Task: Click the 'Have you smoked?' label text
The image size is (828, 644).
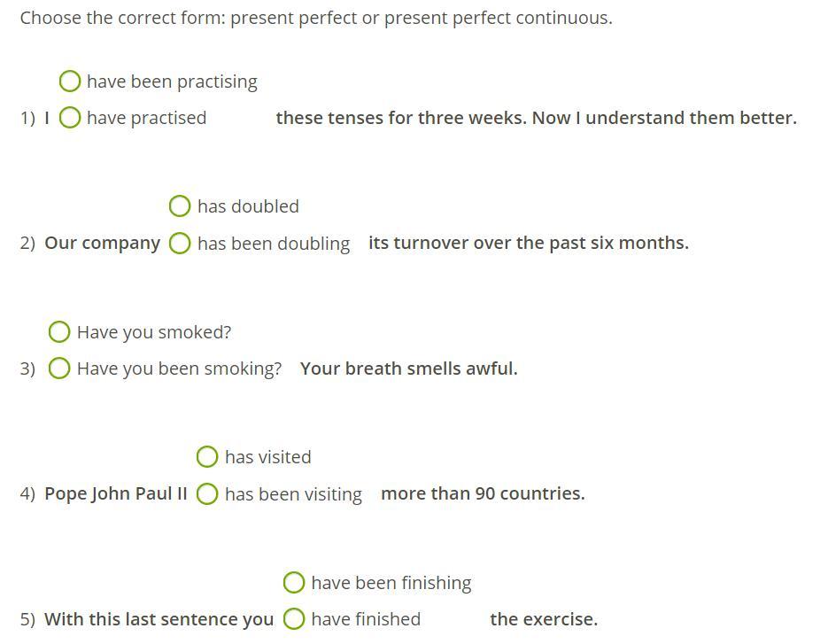Action: pyautogui.click(x=154, y=332)
